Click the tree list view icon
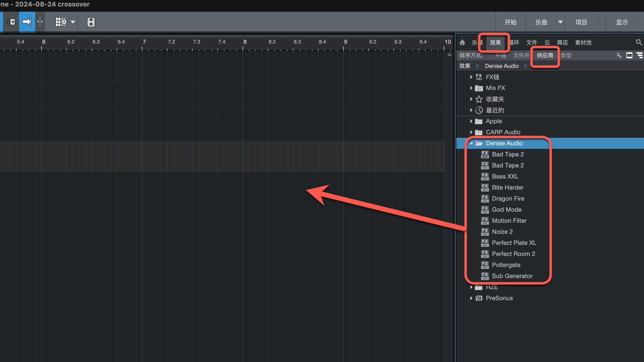The image size is (644, 362). tap(640, 55)
